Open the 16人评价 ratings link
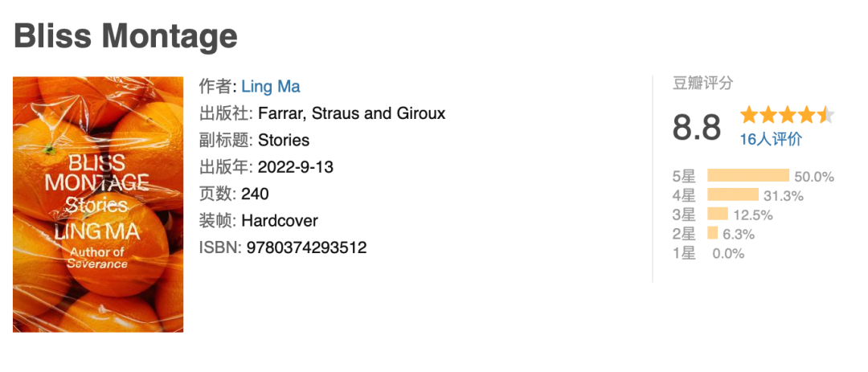Viewport: 868px width, 372px height. pyautogui.click(x=771, y=139)
